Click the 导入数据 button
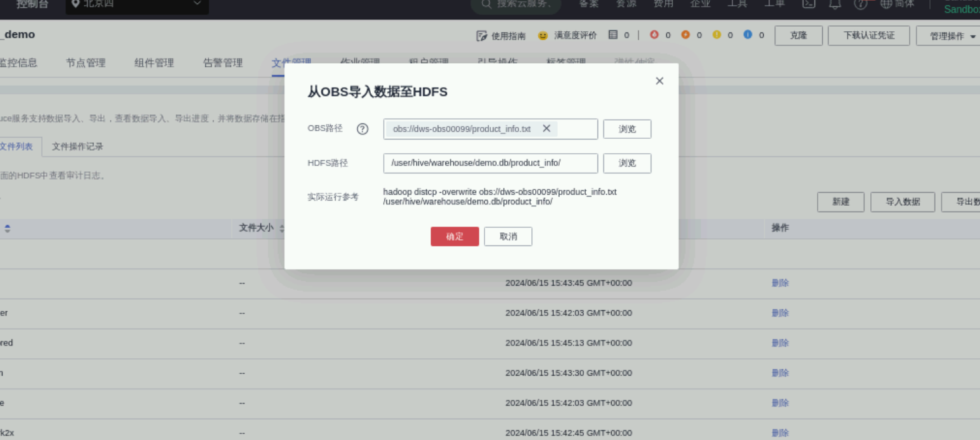Image resolution: width=980 pixels, height=440 pixels. [903, 202]
